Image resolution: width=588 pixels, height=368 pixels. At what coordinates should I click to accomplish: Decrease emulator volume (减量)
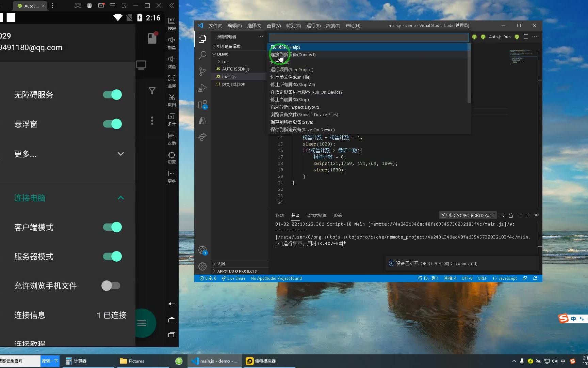[x=172, y=62]
